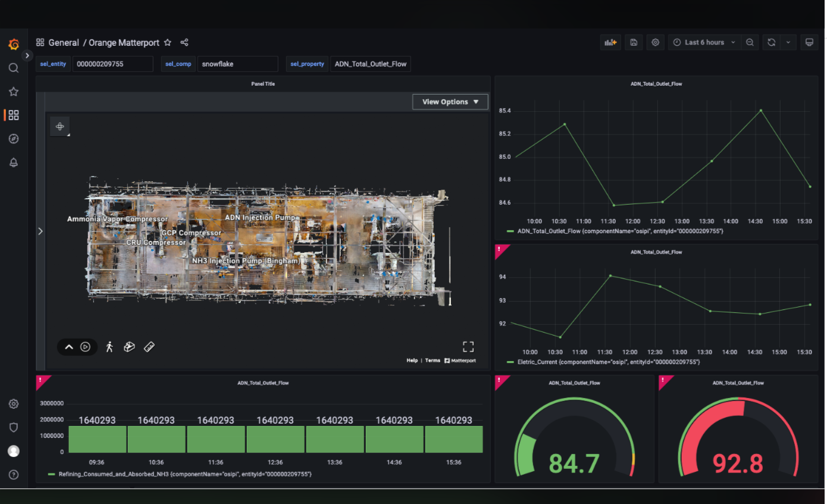The width and height of the screenshot is (827, 504).
Task: Click the Add panel button
Action: [x=610, y=42]
